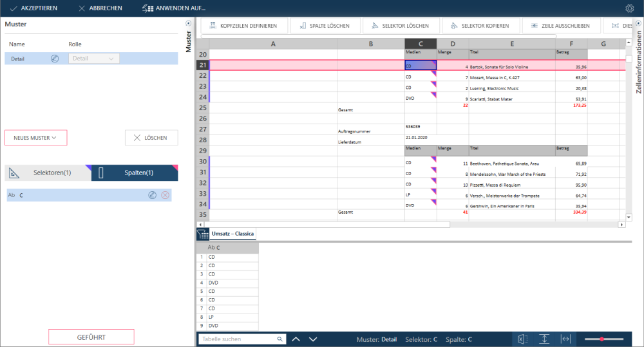This screenshot has width=644, height=347.
Task: Expand the Zelleninformationen side panel
Action: click(x=638, y=24)
